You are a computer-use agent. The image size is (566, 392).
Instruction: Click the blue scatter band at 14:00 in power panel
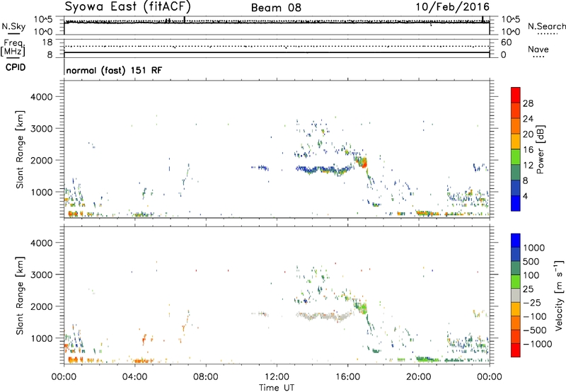(x=323, y=170)
